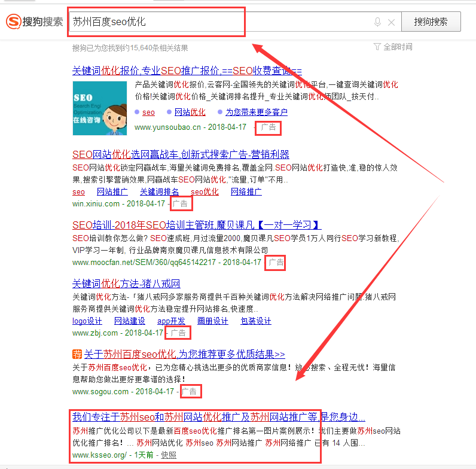This screenshot has width=476, height=469.
Task: Click the SEO ad thumbnail image
Action: click(99, 103)
